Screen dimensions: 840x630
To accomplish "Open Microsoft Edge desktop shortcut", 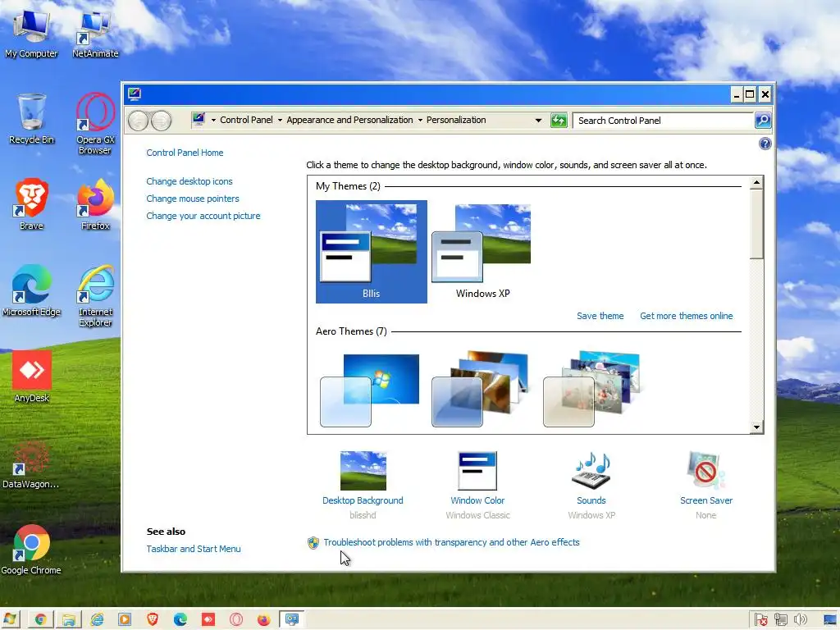I will (31, 291).
